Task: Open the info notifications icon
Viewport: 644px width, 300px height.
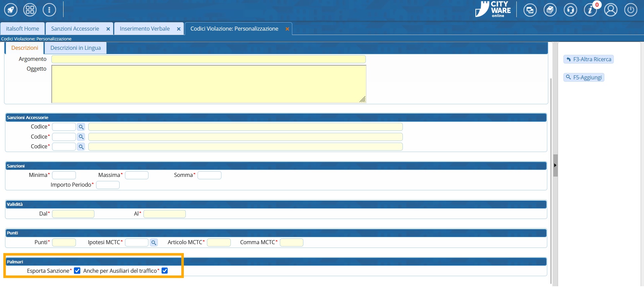Action: click(590, 10)
